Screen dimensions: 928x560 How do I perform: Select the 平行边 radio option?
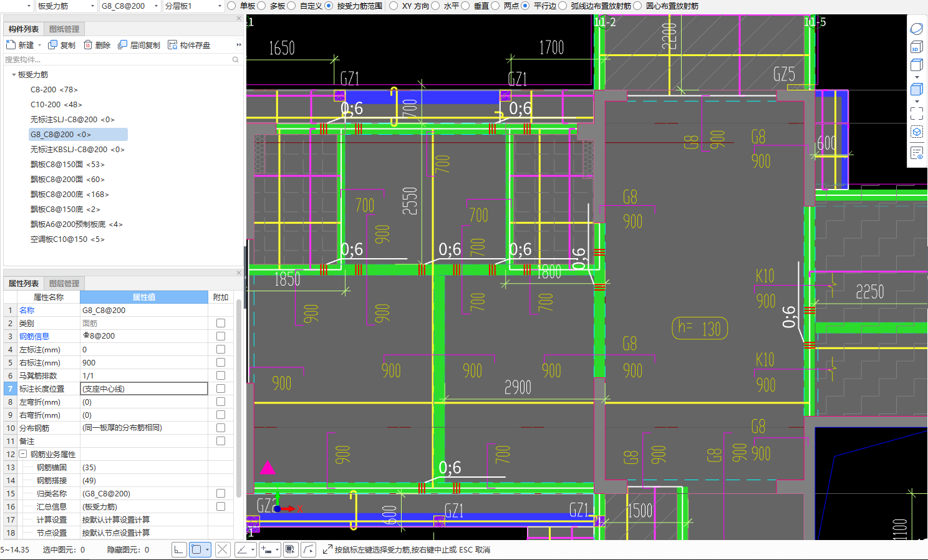pyautogui.click(x=525, y=6)
